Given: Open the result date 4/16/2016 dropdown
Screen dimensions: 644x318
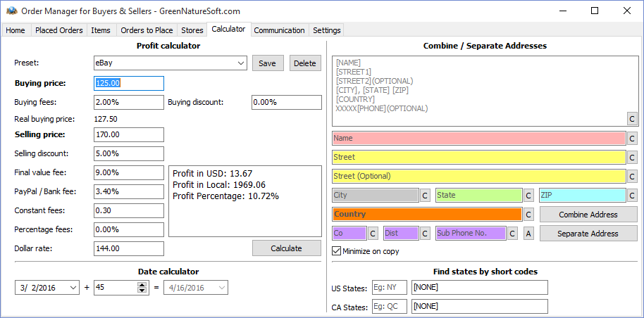Looking at the screenshot, I should pos(222,288).
